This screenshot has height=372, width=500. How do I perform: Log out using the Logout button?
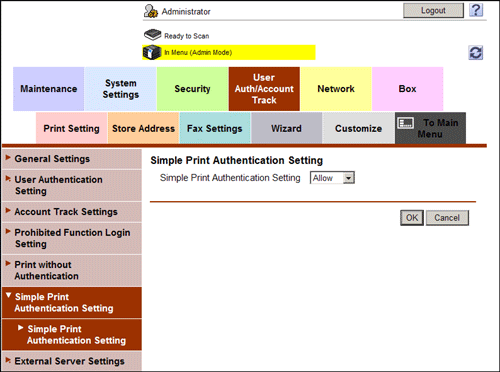click(x=433, y=10)
